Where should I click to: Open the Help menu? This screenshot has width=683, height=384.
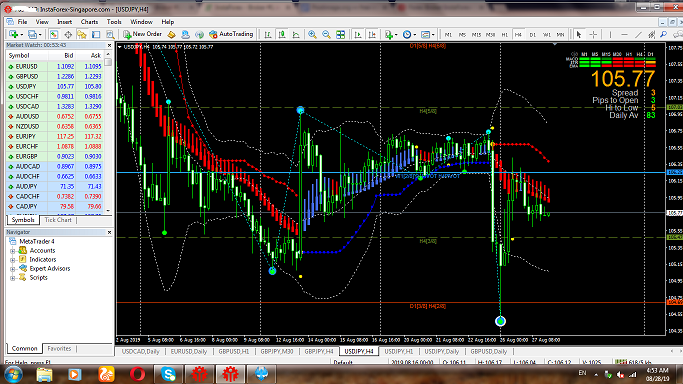[168, 22]
